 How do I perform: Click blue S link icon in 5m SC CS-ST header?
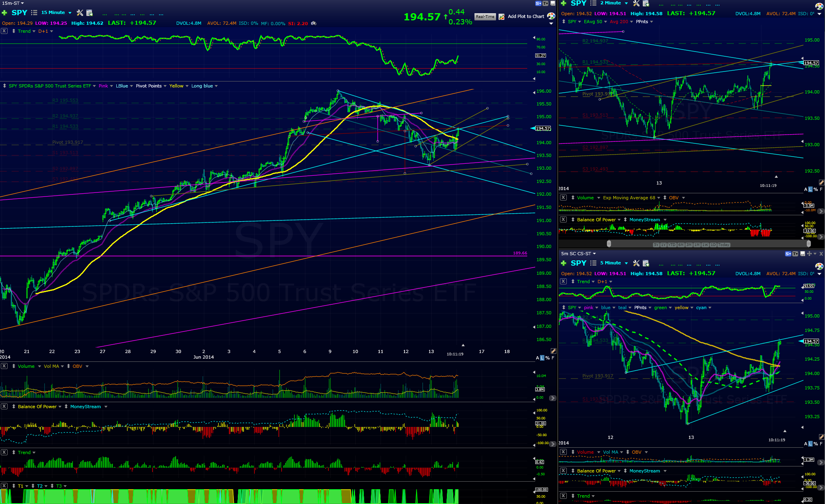tap(788, 254)
